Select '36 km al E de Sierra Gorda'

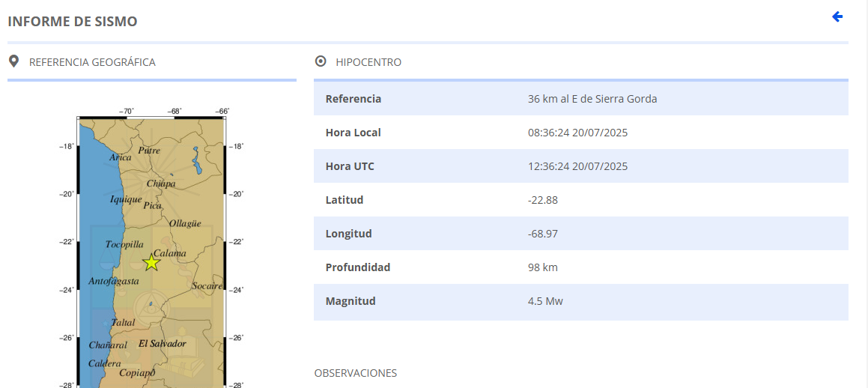click(x=592, y=99)
